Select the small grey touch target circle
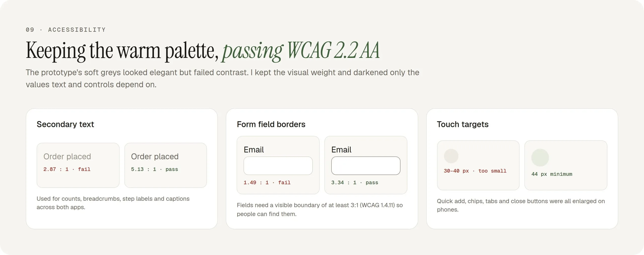Screen dimensions: 644x255 coord(451,156)
